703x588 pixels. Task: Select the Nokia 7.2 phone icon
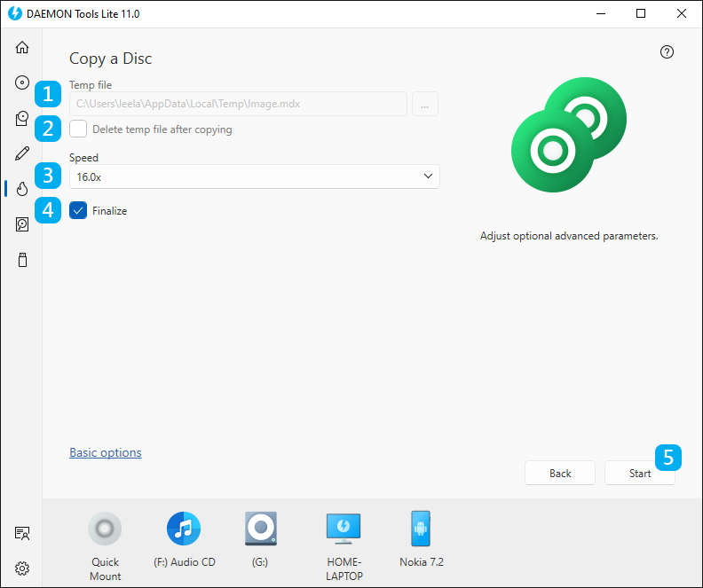421,529
